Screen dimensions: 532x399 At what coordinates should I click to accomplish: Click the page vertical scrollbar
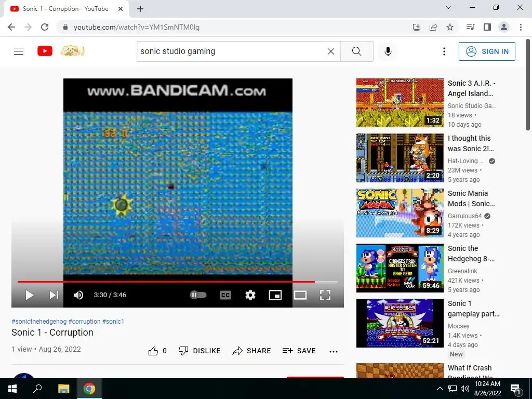[x=528, y=85]
